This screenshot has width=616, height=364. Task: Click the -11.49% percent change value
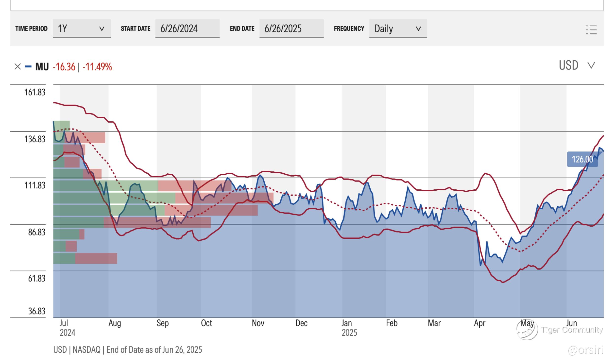(x=97, y=67)
